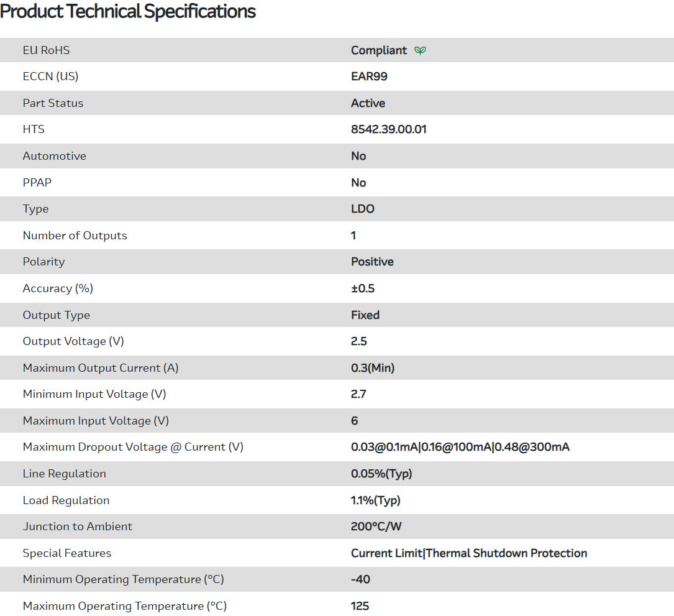Click the Product Technical Specifications heading
The width and height of the screenshot is (674, 616).
[128, 11]
